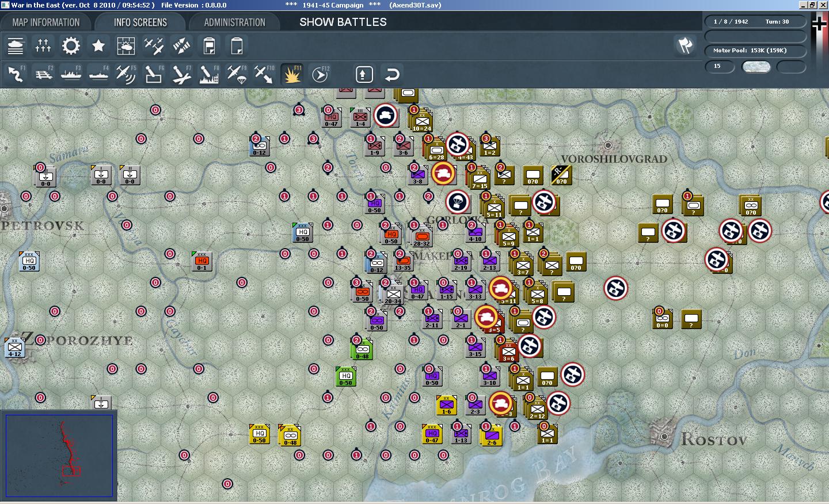Screen dimensions: 829x504
Task: Click the opposing-arrows info screen icon
Action: pos(181,45)
